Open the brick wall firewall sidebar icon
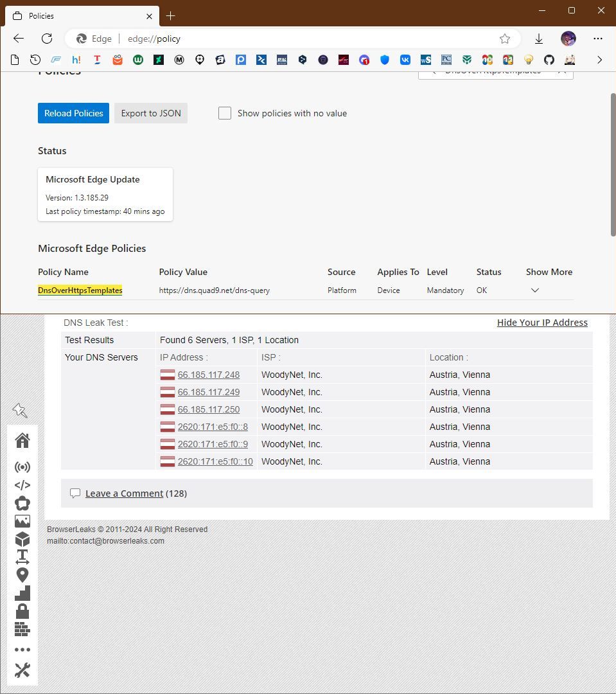 click(x=22, y=629)
